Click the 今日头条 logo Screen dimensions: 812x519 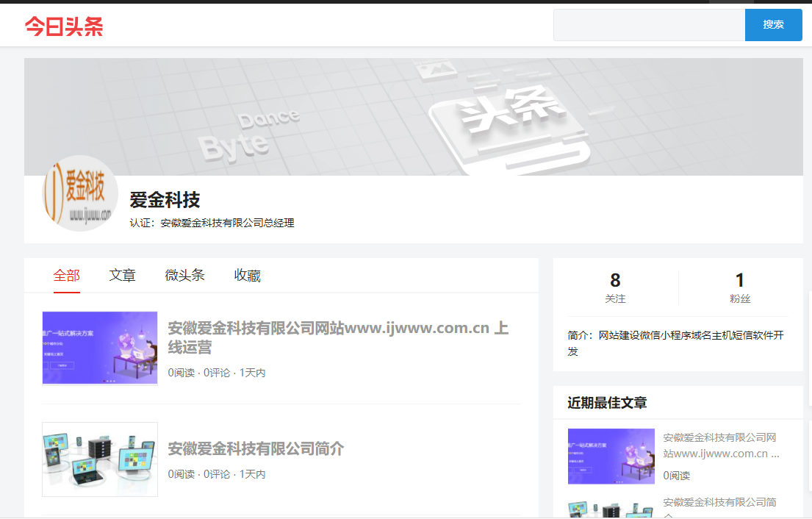[x=64, y=26]
